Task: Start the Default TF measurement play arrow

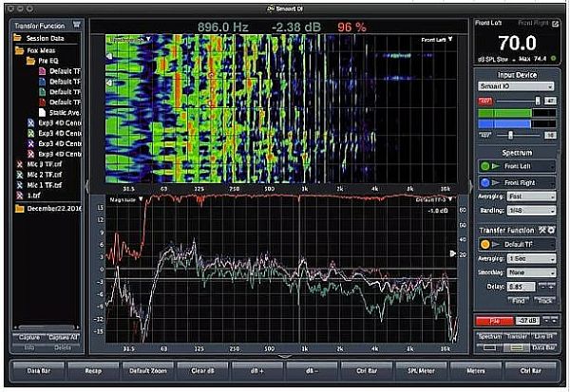Action: tap(496, 245)
